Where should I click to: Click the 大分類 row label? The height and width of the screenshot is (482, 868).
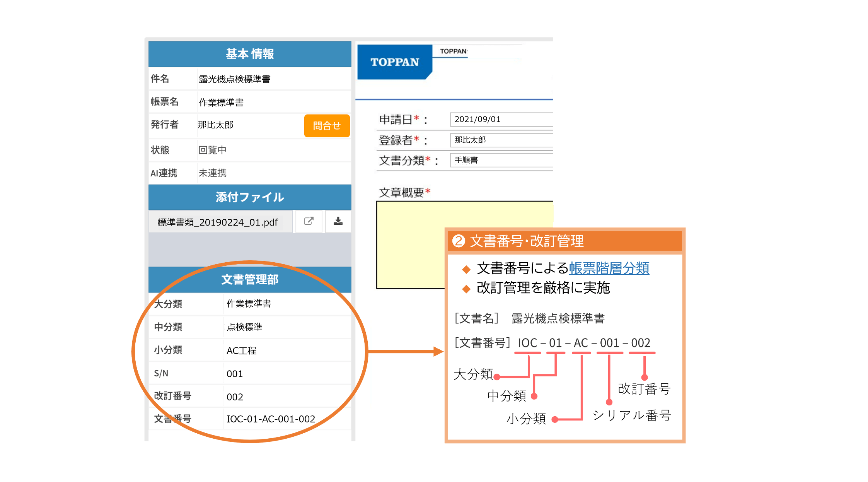click(x=168, y=304)
